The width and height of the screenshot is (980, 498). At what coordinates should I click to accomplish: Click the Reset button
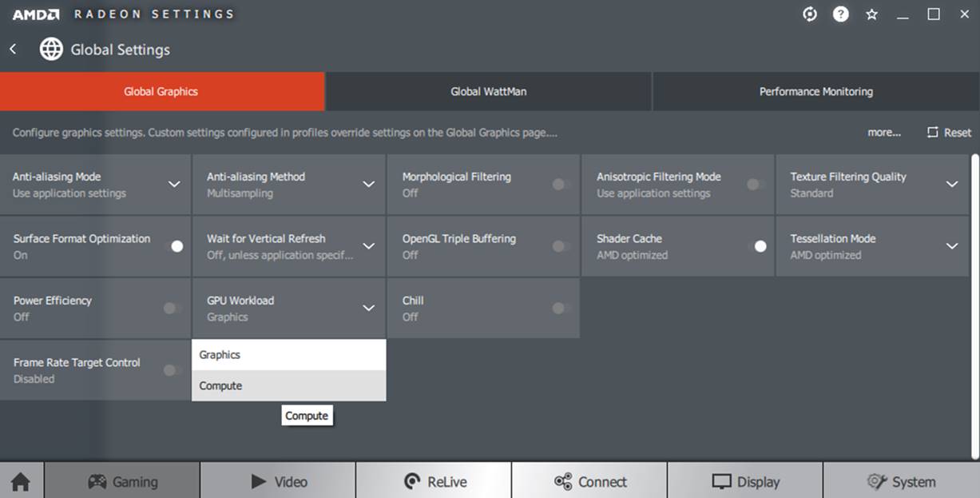point(949,133)
